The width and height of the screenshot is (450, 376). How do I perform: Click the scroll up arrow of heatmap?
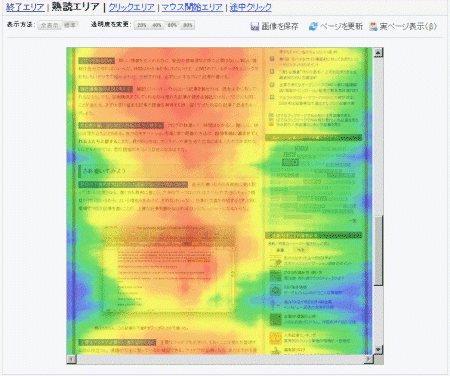coord(378,52)
